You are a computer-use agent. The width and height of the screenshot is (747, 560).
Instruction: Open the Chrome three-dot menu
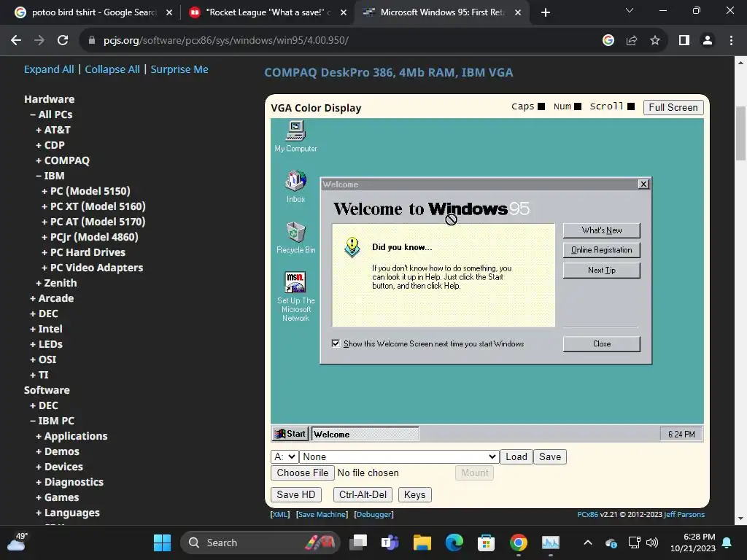[x=731, y=41]
